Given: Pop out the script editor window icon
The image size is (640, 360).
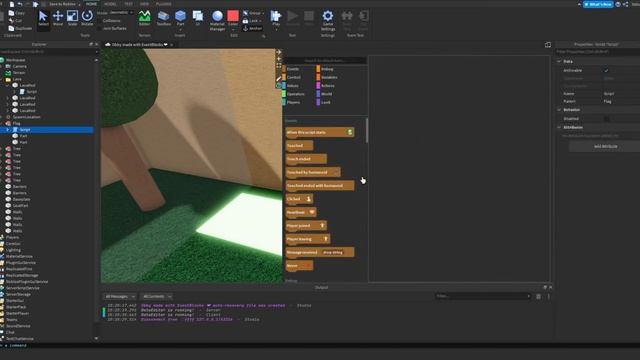Looking at the screenshot, I should pos(548,44).
